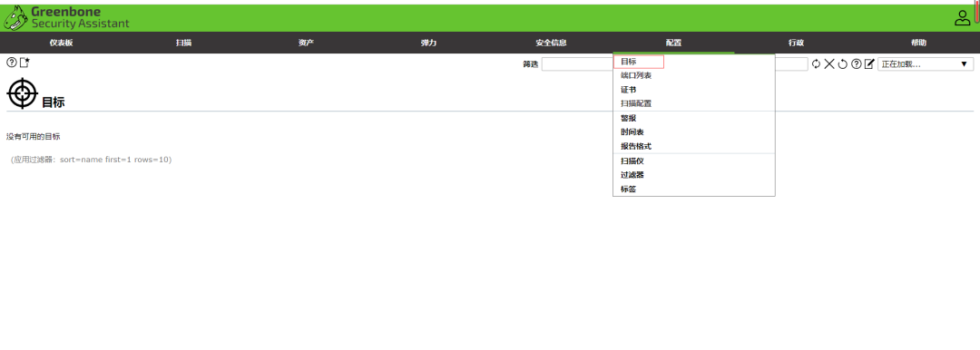980x350 pixels.
Task: Open the 安全信息 menu item
Action: point(552,44)
